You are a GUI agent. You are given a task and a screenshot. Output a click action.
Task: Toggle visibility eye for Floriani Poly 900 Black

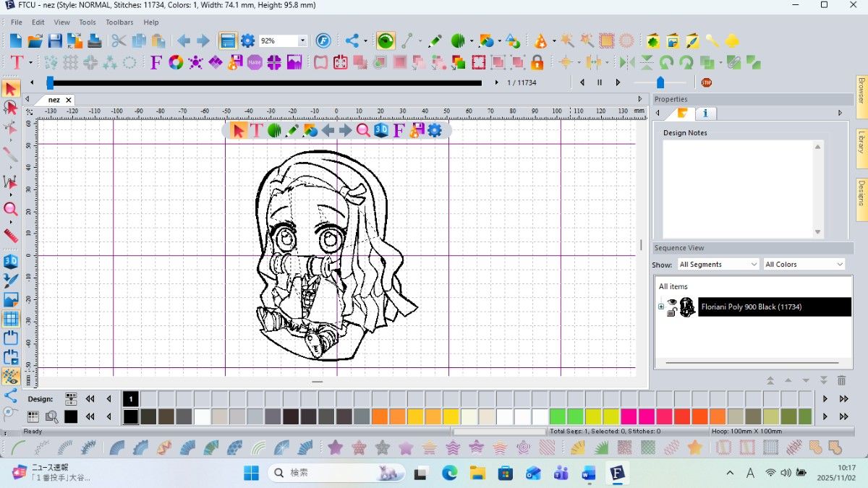point(673,304)
